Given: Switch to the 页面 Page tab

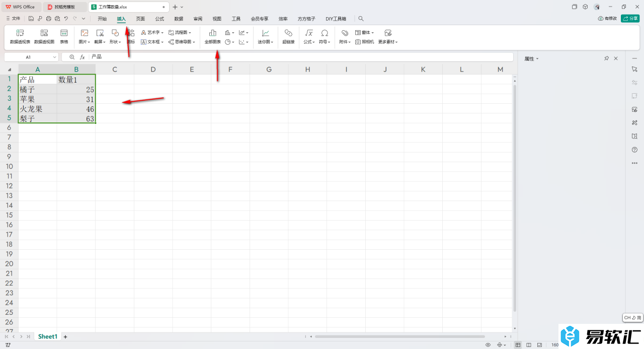Looking at the screenshot, I should click(x=140, y=19).
